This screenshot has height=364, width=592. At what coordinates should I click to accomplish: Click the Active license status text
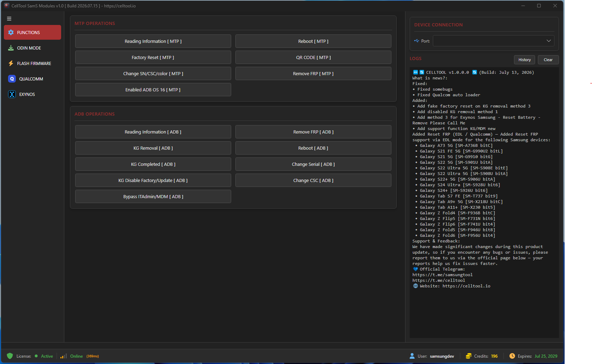click(x=47, y=356)
